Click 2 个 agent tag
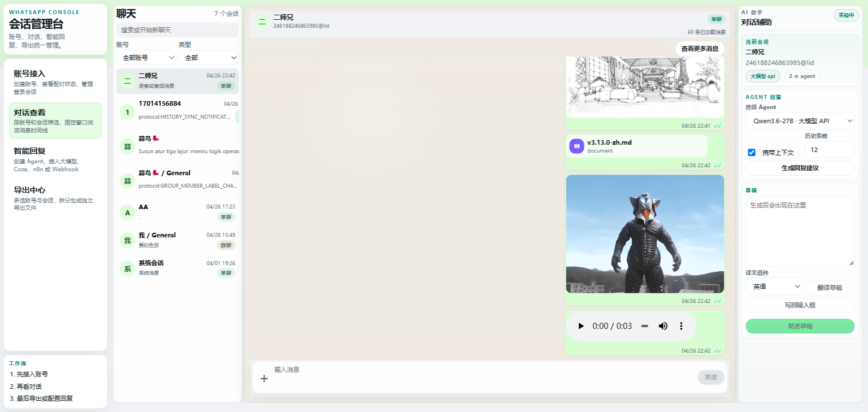The image size is (868, 412). [x=801, y=76]
